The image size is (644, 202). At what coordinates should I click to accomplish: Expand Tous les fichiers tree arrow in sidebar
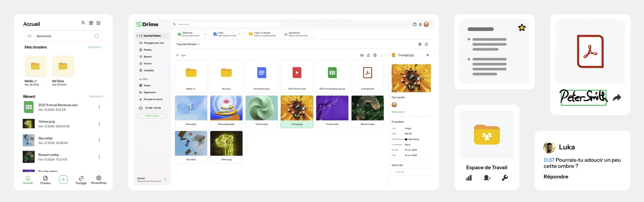[137, 36]
